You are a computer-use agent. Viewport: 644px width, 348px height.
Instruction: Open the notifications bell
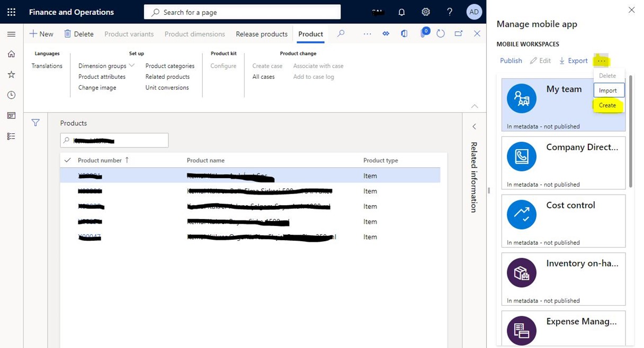(x=401, y=12)
